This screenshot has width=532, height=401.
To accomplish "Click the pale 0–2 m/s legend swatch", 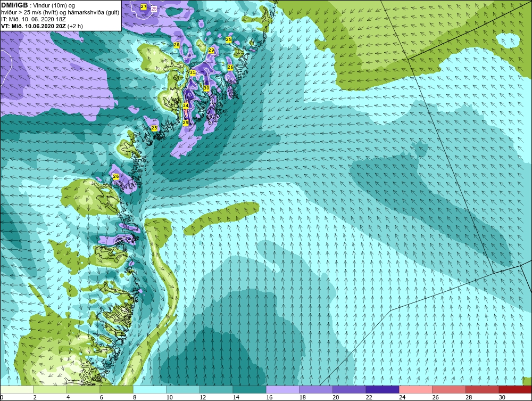I will pyautogui.click(x=16, y=389).
